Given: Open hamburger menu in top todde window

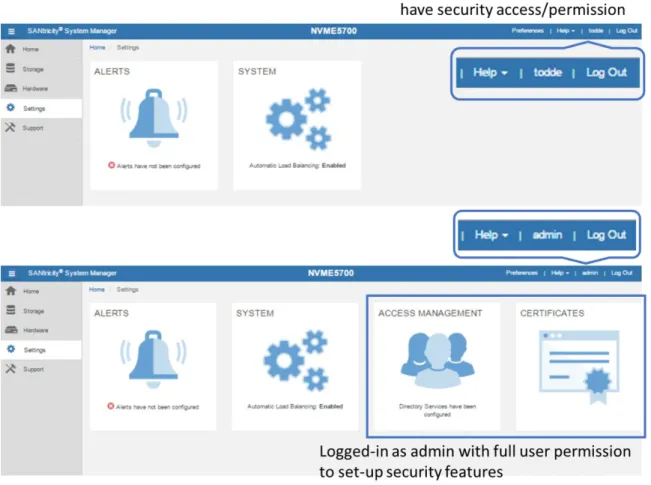Looking at the screenshot, I should click(x=11, y=31).
